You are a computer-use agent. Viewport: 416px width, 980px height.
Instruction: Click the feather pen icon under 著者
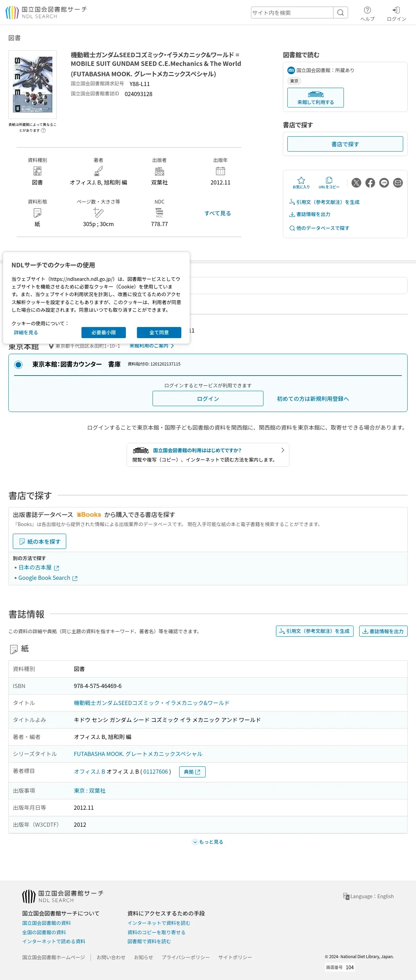click(98, 171)
